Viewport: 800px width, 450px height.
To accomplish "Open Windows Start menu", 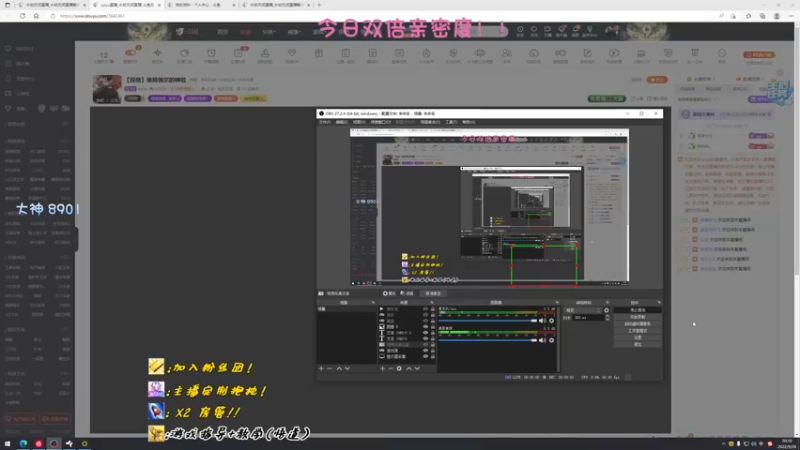I will [x=8, y=444].
